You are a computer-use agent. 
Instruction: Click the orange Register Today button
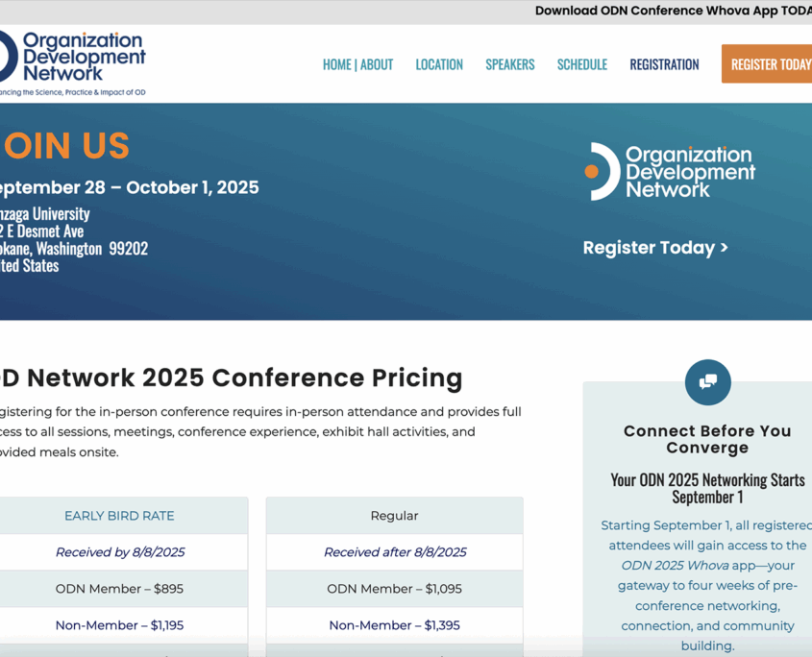coord(767,63)
